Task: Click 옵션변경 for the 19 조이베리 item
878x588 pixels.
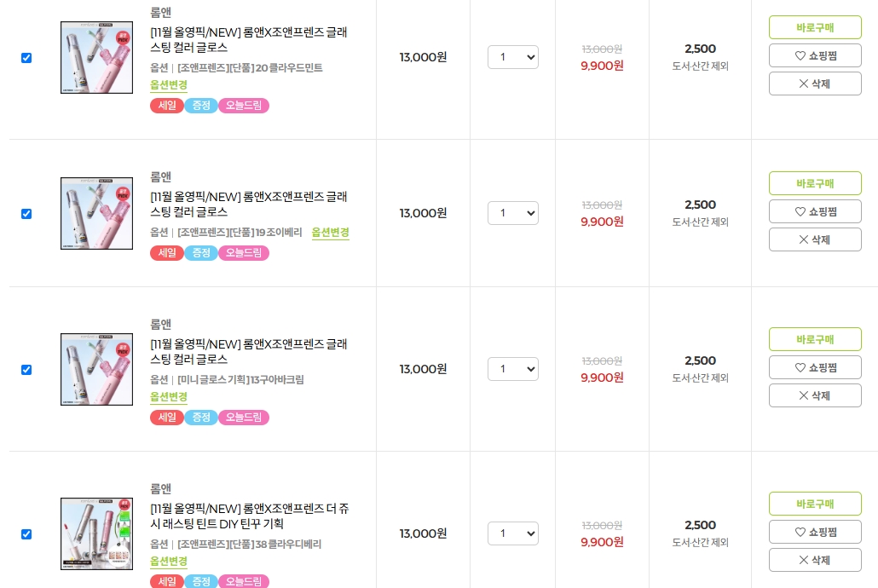Action: pyautogui.click(x=330, y=233)
